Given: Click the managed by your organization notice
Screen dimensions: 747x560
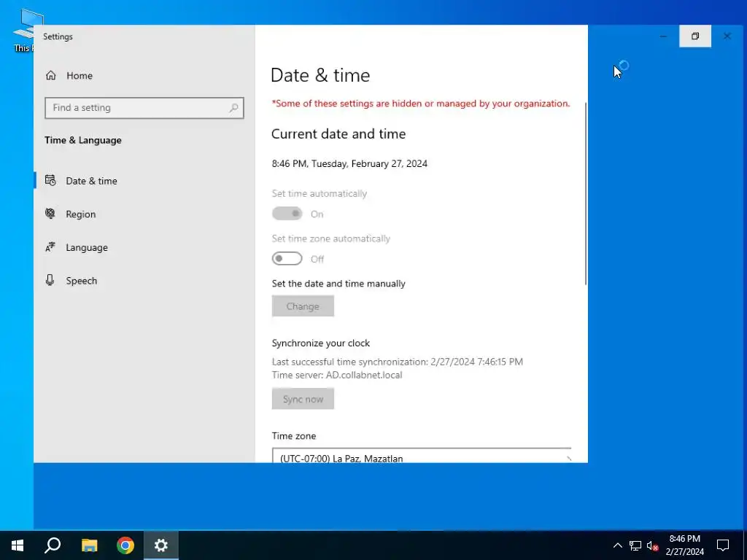Looking at the screenshot, I should tap(421, 104).
